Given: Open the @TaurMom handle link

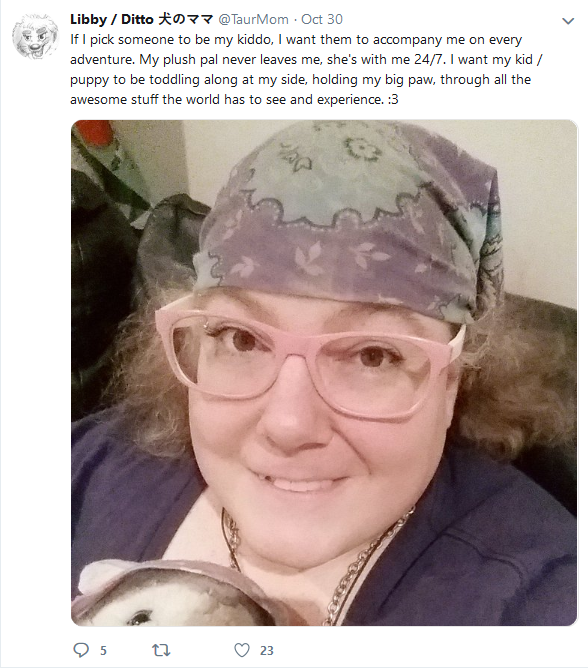Looking at the screenshot, I should (253, 19).
